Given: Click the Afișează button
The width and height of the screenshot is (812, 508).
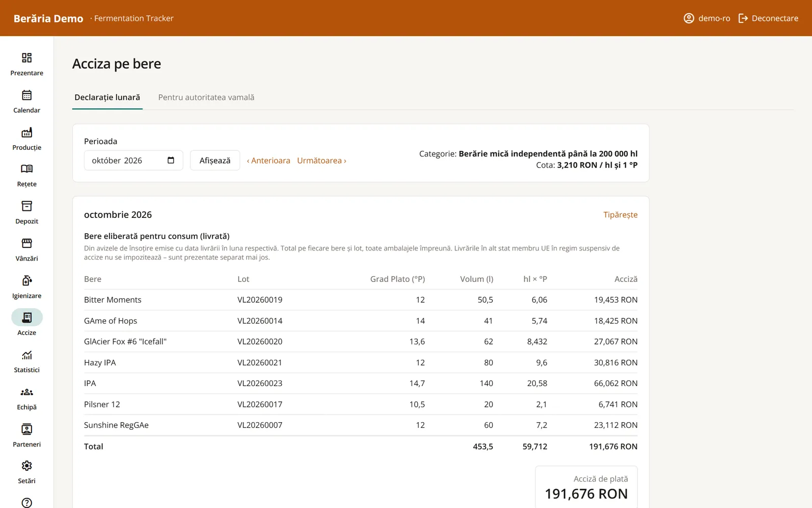Looking at the screenshot, I should 215,161.
